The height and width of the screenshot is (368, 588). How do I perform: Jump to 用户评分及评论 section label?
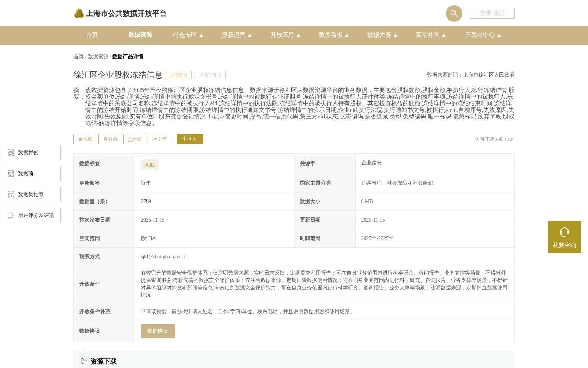point(36,216)
